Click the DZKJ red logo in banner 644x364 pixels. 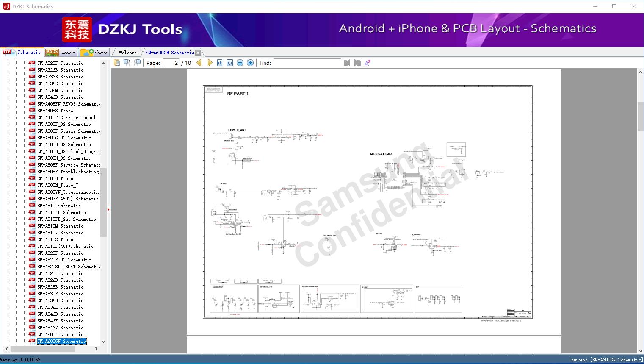[77, 30]
